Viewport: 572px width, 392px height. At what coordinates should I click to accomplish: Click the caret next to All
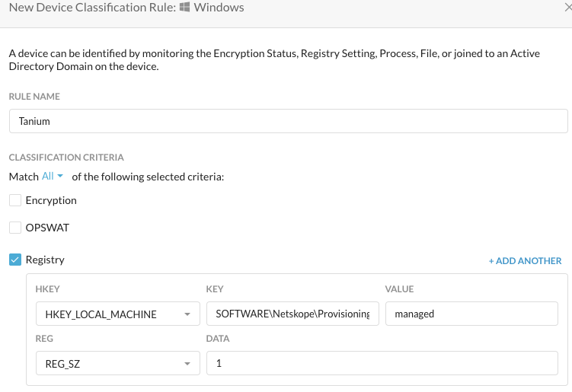[60, 176]
